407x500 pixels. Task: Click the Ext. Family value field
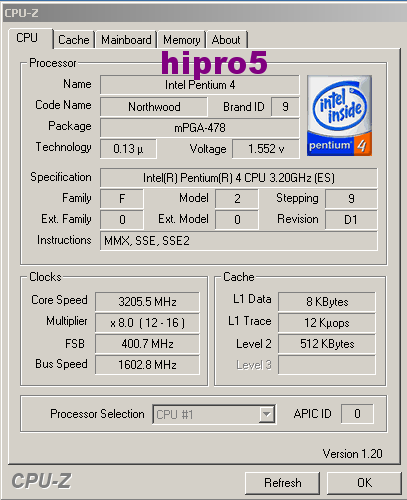click(x=122, y=220)
